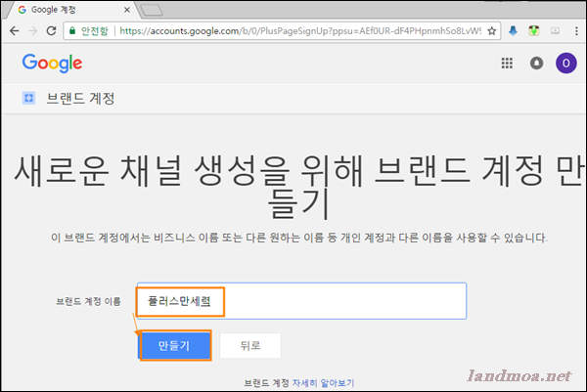Click the Google logo
The height and width of the screenshot is (392, 587).
52,64
